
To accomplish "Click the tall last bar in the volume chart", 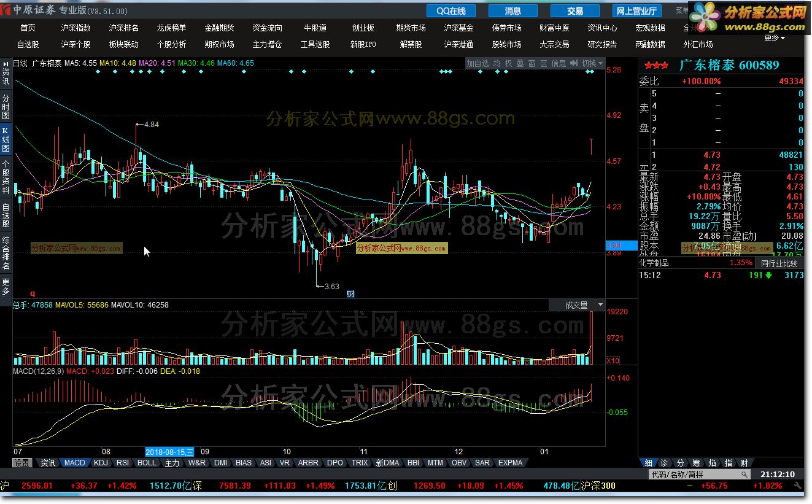I will [x=592, y=338].
